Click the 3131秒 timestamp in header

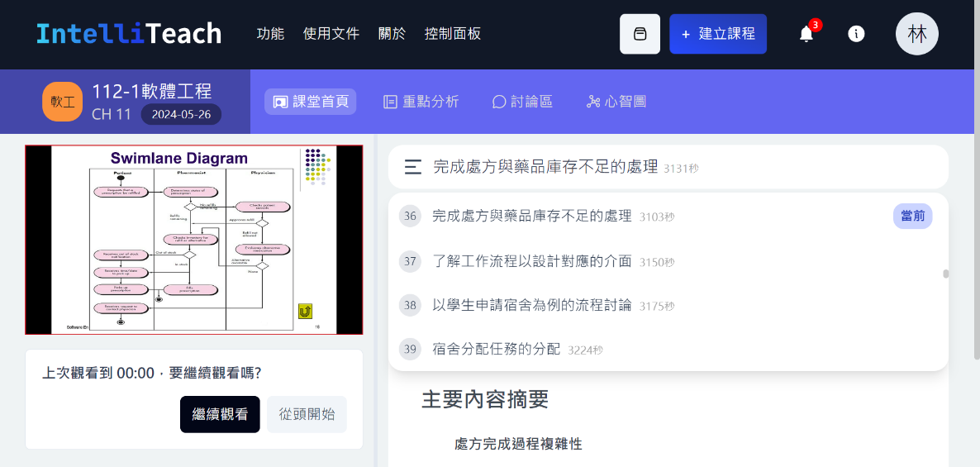(681, 168)
